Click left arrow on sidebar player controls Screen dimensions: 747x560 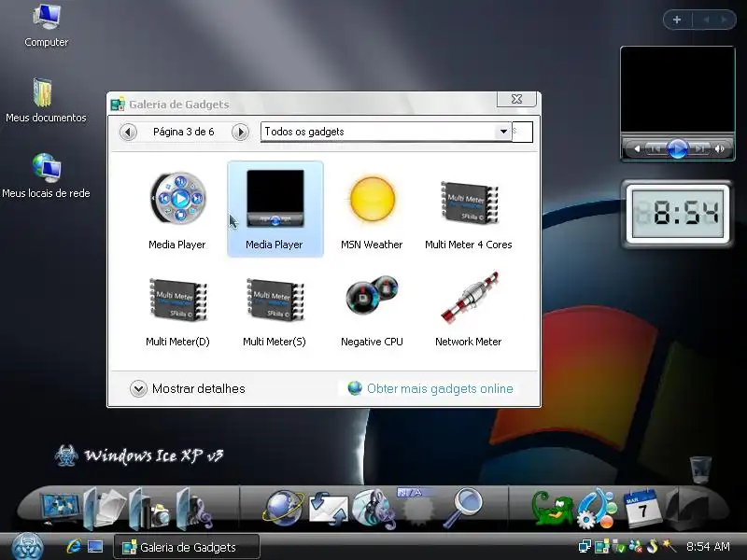pos(637,149)
